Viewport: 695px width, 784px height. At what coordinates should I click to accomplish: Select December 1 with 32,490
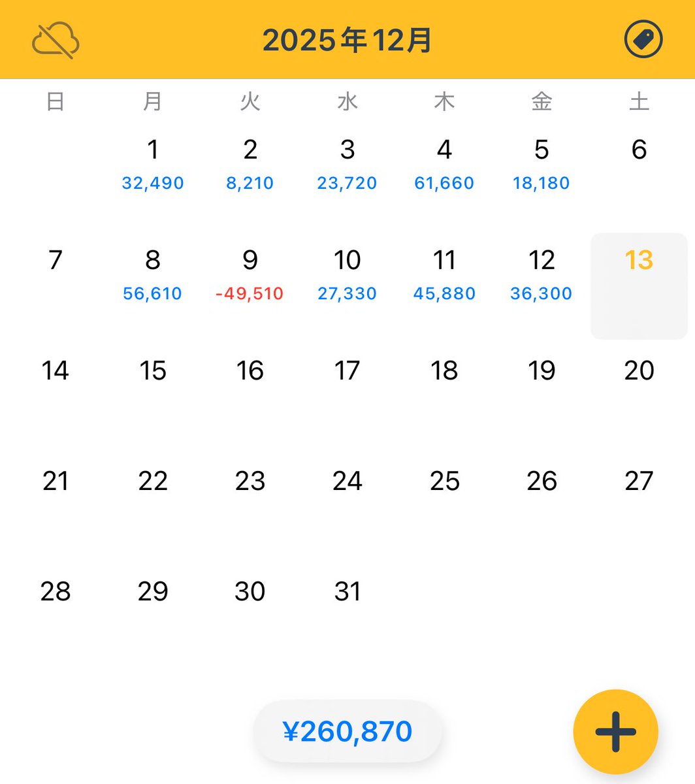point(153,163)
